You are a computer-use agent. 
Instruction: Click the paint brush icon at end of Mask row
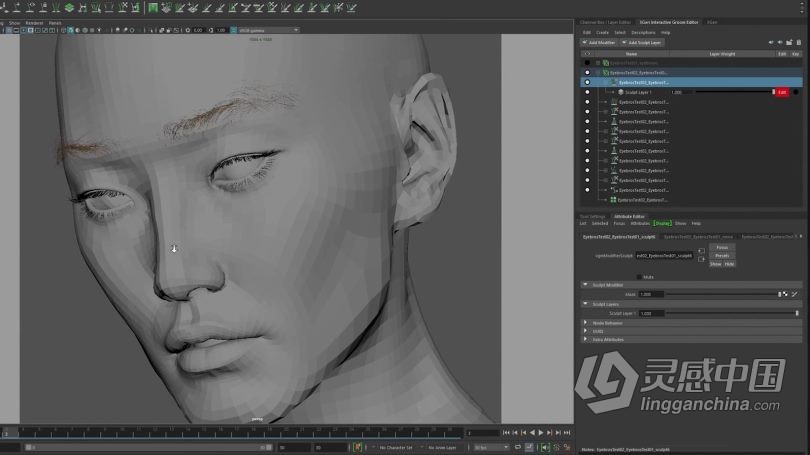[x=795, y=294]
